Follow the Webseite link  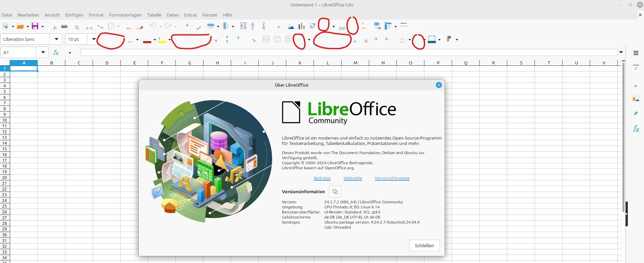pos(353,178)
